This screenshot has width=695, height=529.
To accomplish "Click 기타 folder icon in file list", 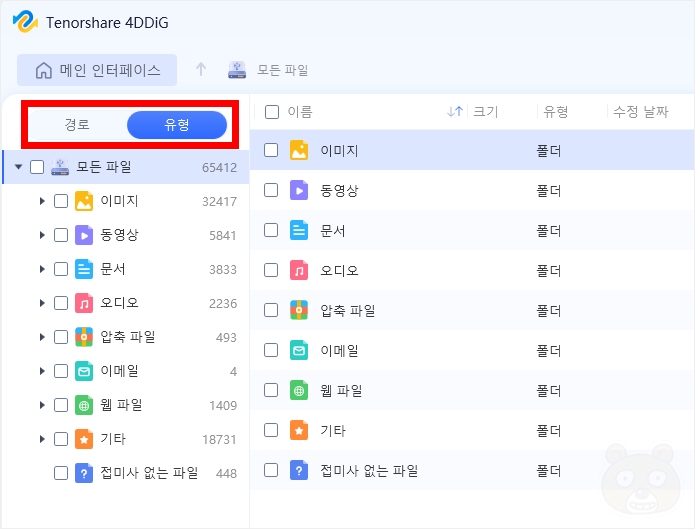I will (299, 430).
